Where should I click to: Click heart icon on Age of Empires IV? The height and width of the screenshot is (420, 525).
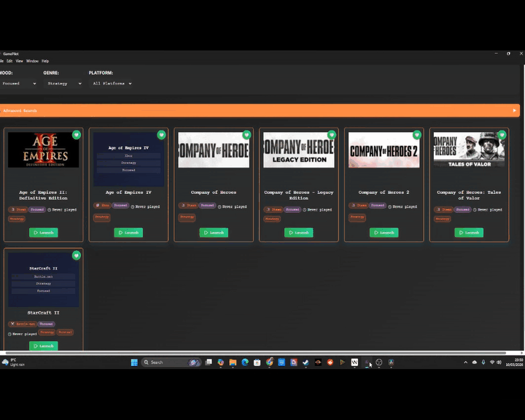(161, 135)
